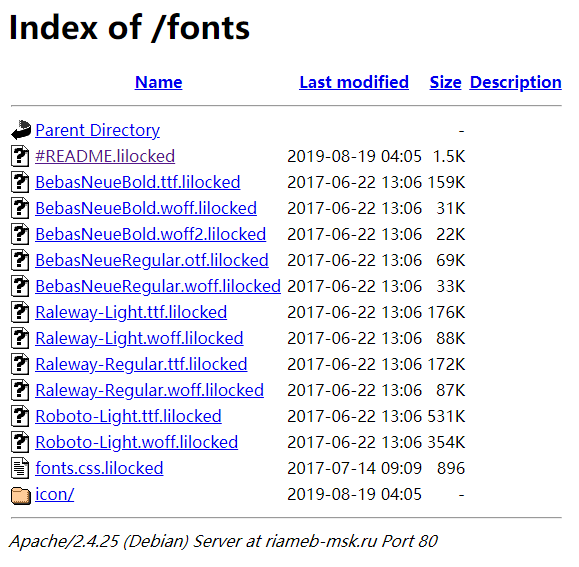Download Raleway-Regular.ttf.lilocked file
This screenshot has height=567, width=579.
141,365
